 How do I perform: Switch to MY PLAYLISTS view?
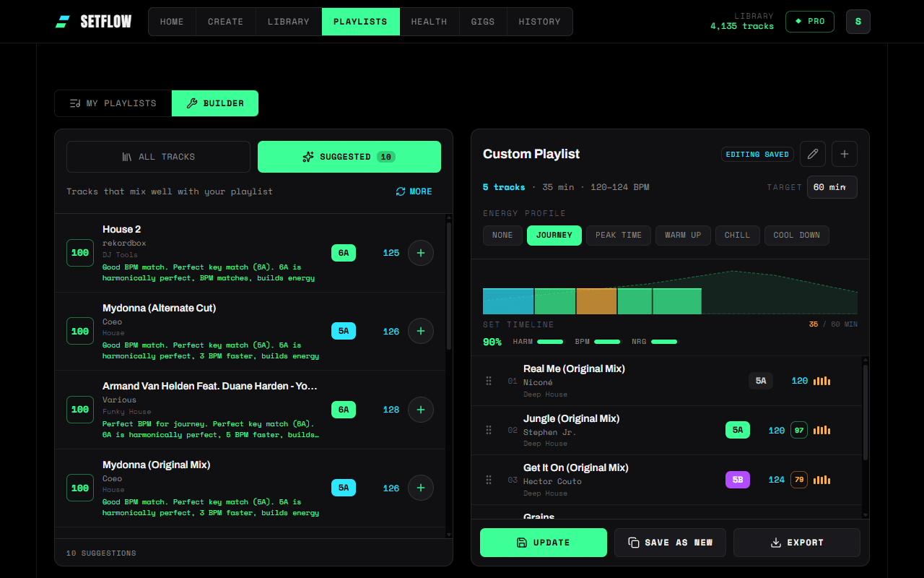[113, 103]
